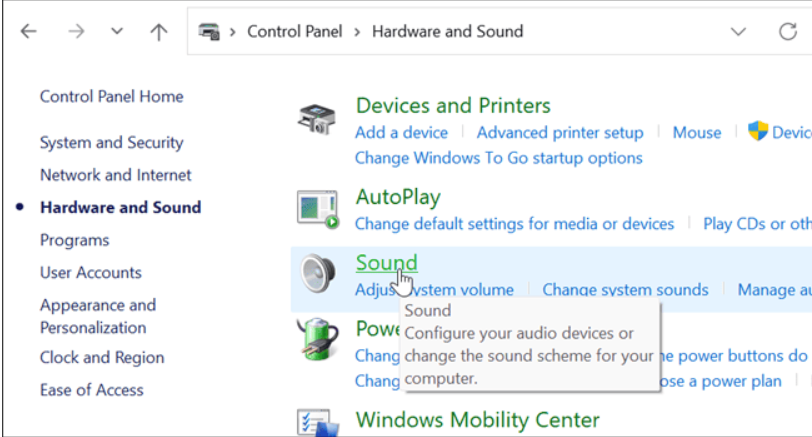Open the System and Security category
This screenshot has height=437, width=812.
(x=111, y=143)
